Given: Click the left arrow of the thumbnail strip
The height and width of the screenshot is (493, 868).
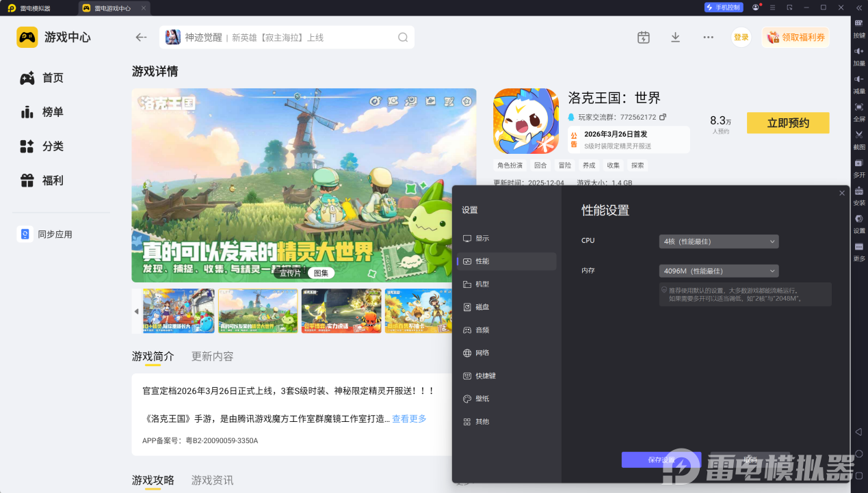Looking at the screenshot, I should [x=136, y=311].
